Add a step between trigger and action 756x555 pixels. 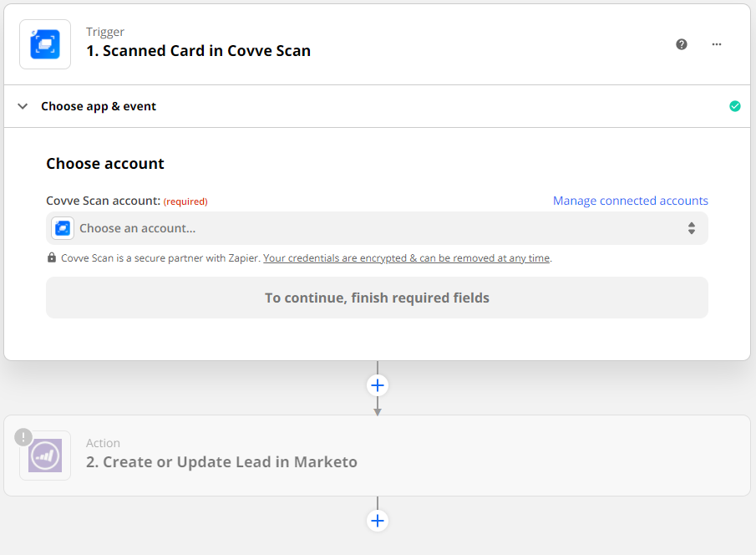click(x=378, y=385)
